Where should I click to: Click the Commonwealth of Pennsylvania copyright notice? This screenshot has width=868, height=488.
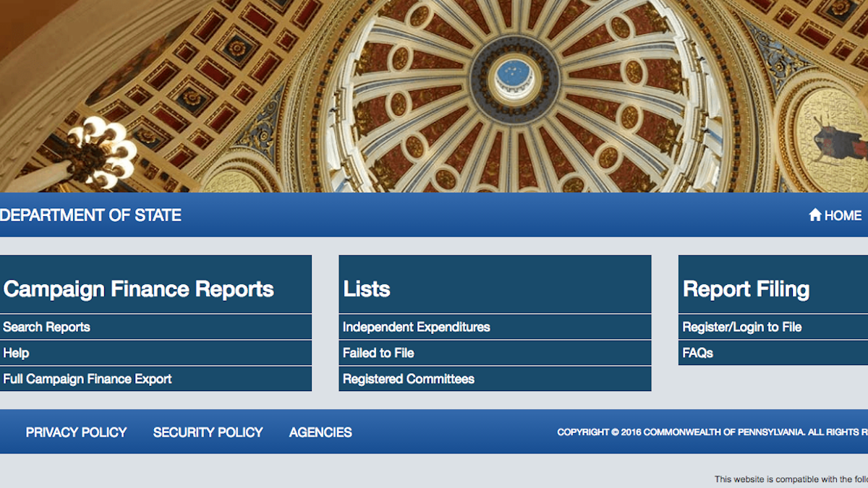[712, 432]
